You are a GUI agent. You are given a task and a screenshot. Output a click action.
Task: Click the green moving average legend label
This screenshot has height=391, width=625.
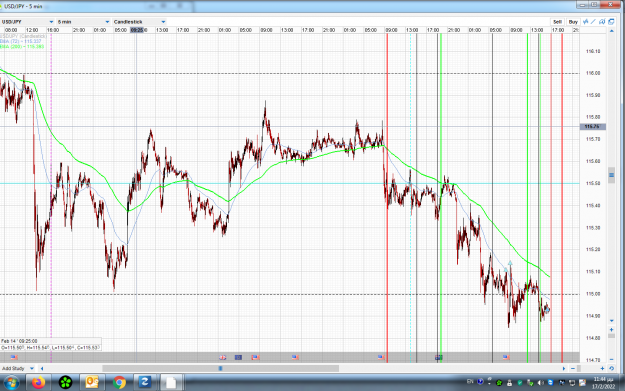pyautogui.click(x=22, y=47)
